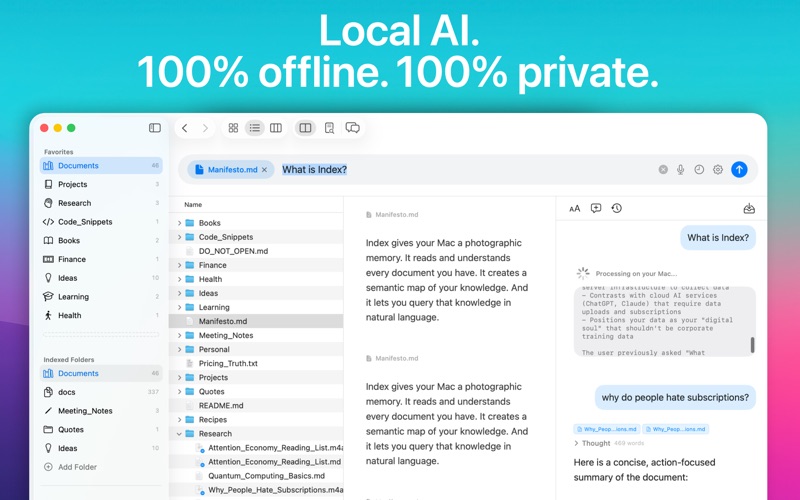Select the Projects folder row in file list
This screenshot has width=800, height=500.
coord(256,378)
